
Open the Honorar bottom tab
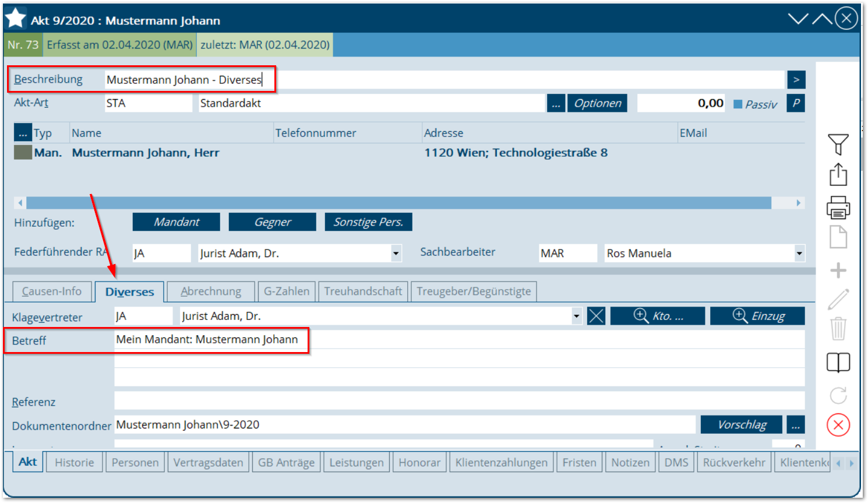click(x=419, y=463)
